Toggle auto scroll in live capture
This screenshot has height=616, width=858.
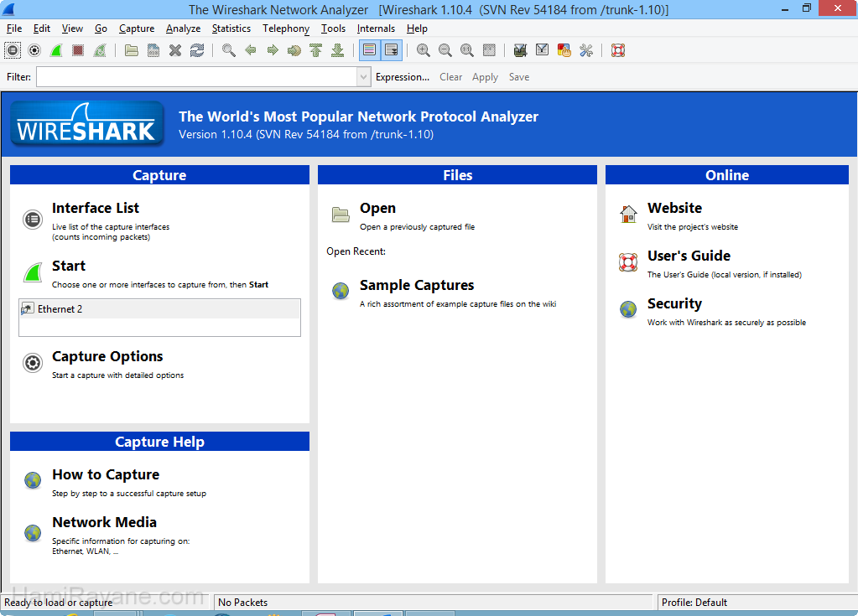392,50
